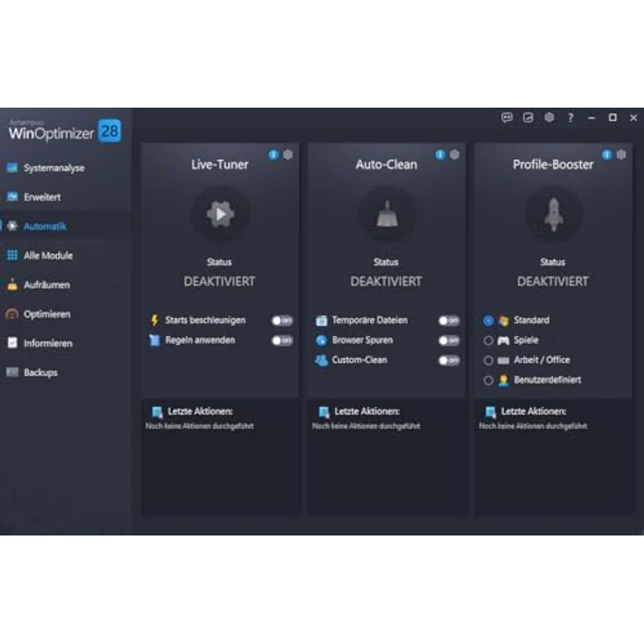Viewport: 644px width, 644px height.
Task: Click the title bar note/edit icon
Action: pos(528,118)
